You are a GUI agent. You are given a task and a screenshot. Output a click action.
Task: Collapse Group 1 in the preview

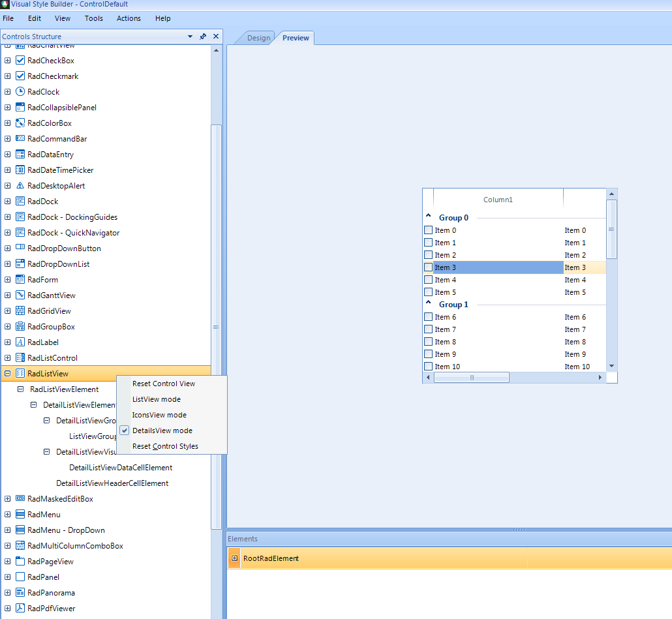point(428,303)
